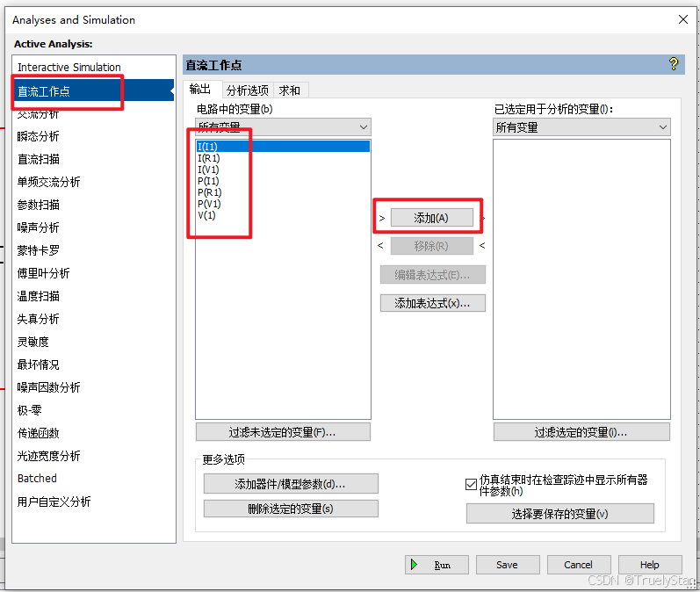
Task: Open the yellow question mark help icon
Action: (x=674, y=64)
